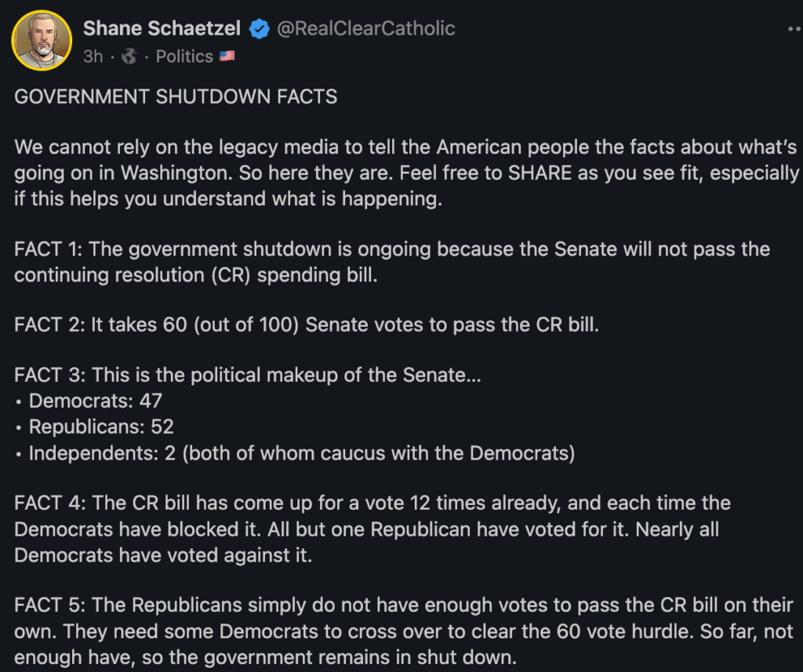This screenshot has width=803, height=672.
Task: Open the post's more options menu
Action: point(794,29)
